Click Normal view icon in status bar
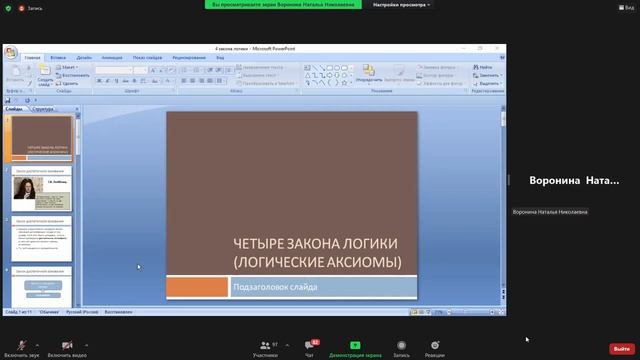The image size is (640, 360). pos(414,312)
